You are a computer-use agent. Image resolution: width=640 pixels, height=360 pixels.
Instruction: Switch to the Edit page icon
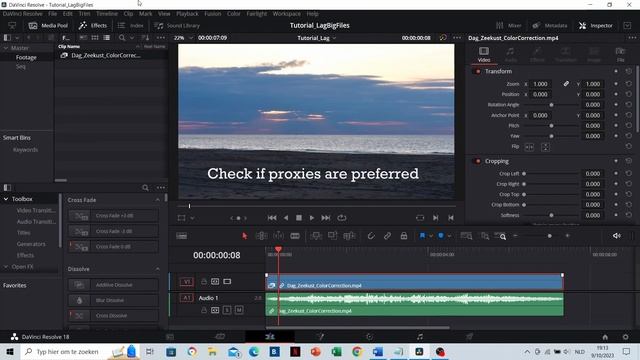270,337
